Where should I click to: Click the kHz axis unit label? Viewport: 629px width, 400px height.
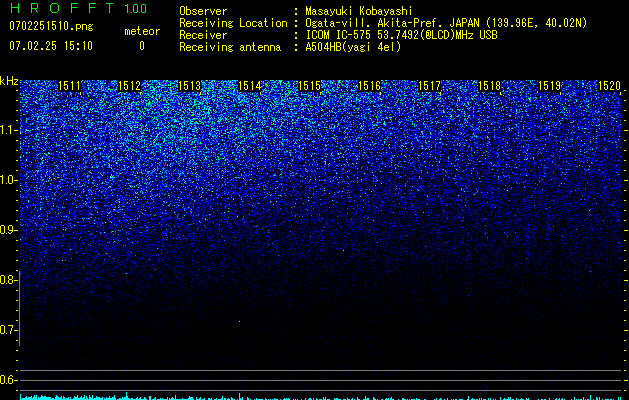[x=9, y=81]
